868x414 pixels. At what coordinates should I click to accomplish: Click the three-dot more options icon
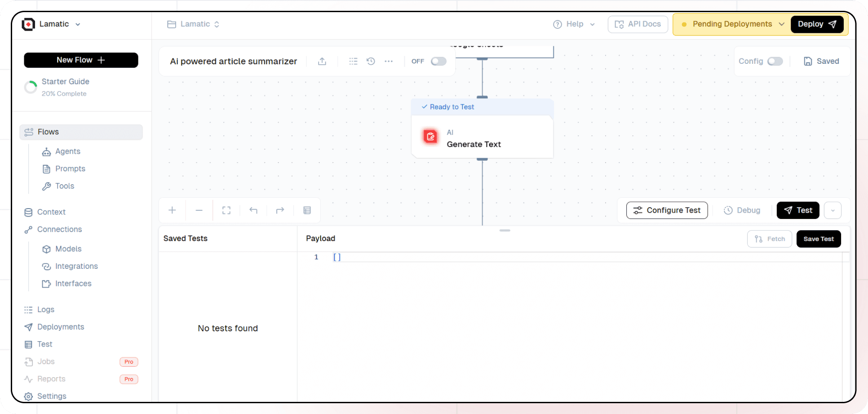tap(389, 62)
